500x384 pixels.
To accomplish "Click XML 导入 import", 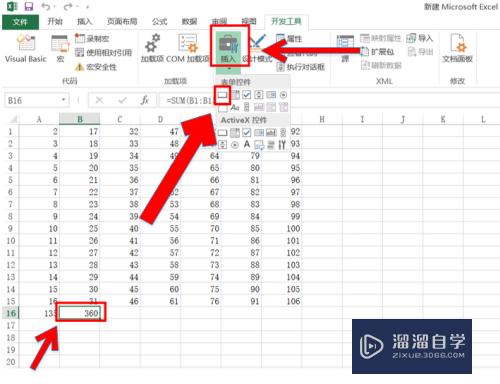I will point(420,38).
